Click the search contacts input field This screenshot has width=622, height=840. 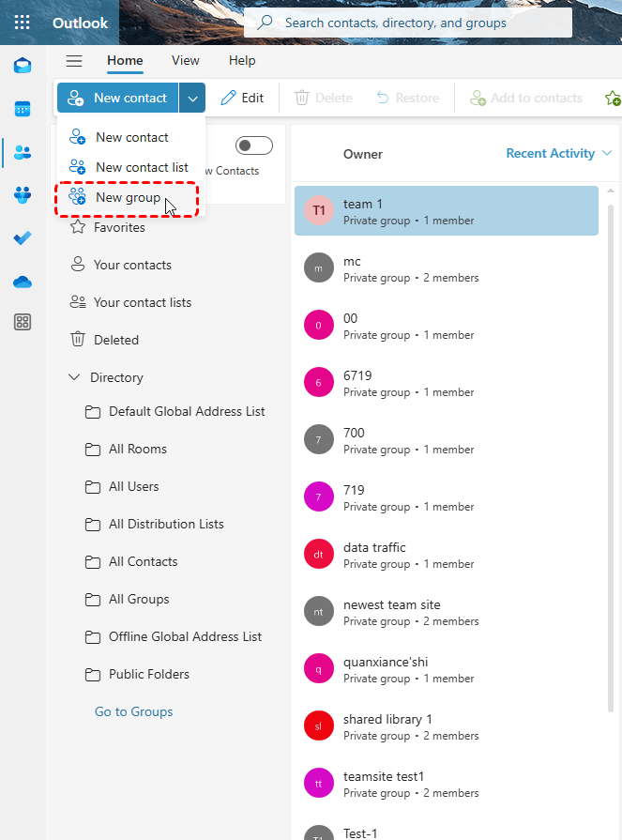[x=413, y=23]
